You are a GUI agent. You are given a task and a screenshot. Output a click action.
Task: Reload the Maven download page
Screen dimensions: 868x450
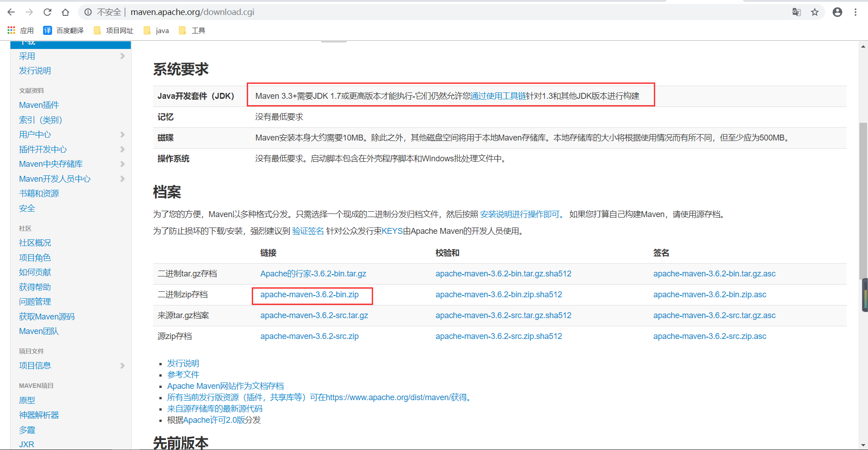click(x=48, y=12)
